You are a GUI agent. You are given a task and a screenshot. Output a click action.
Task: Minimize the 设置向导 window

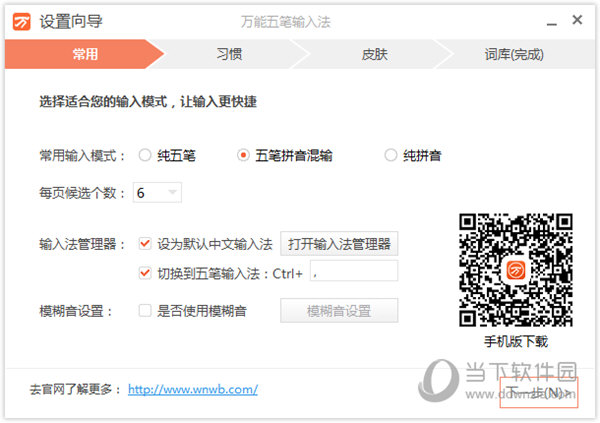(551, 23)
